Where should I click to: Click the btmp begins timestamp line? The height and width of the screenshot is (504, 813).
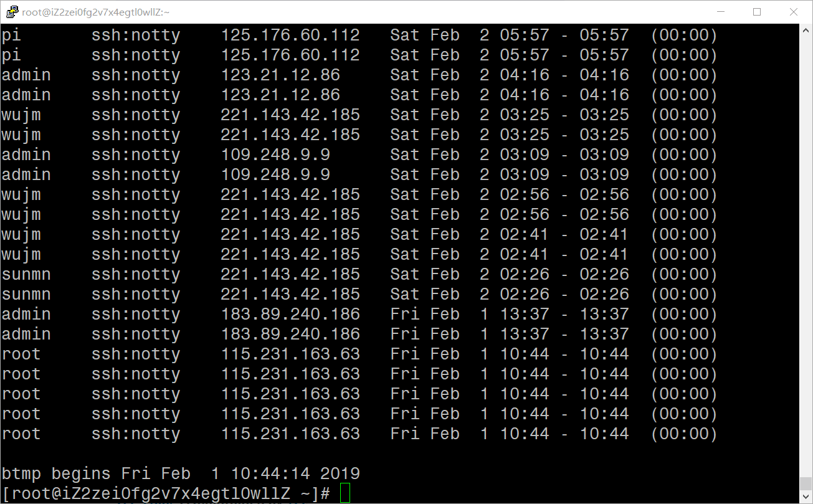click(181, 473)
